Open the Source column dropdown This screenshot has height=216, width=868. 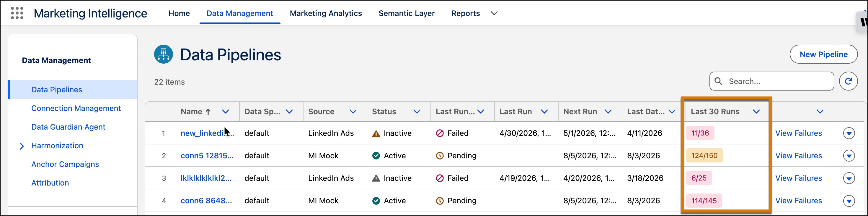353,112
